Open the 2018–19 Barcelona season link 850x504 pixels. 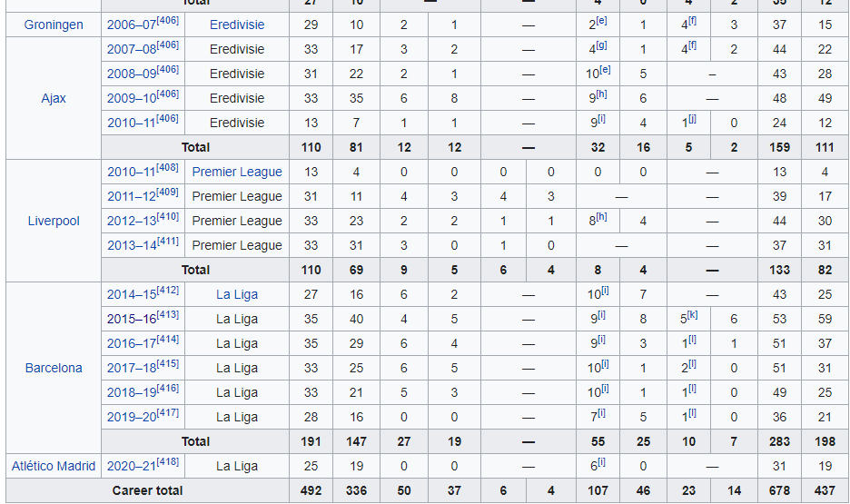(132, 393)
